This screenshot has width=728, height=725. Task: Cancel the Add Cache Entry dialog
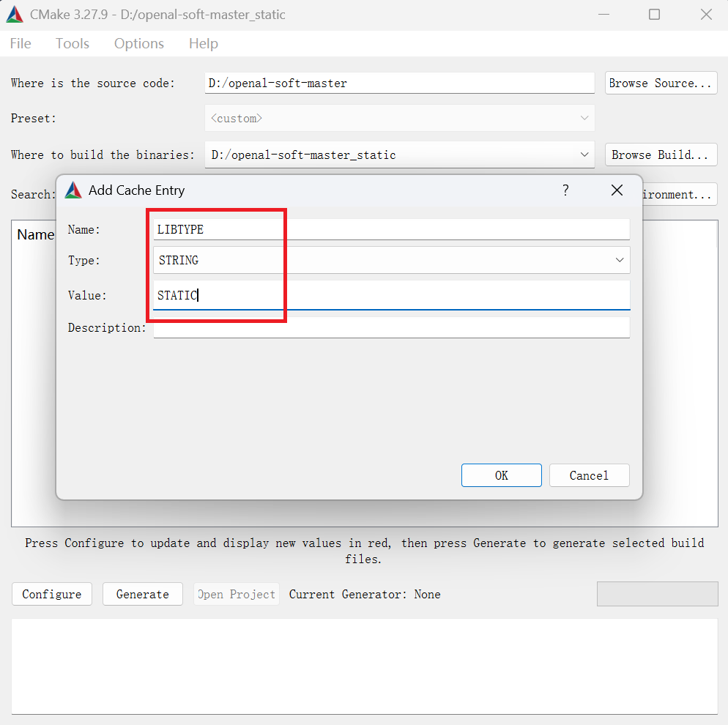[x=589, y=475]
